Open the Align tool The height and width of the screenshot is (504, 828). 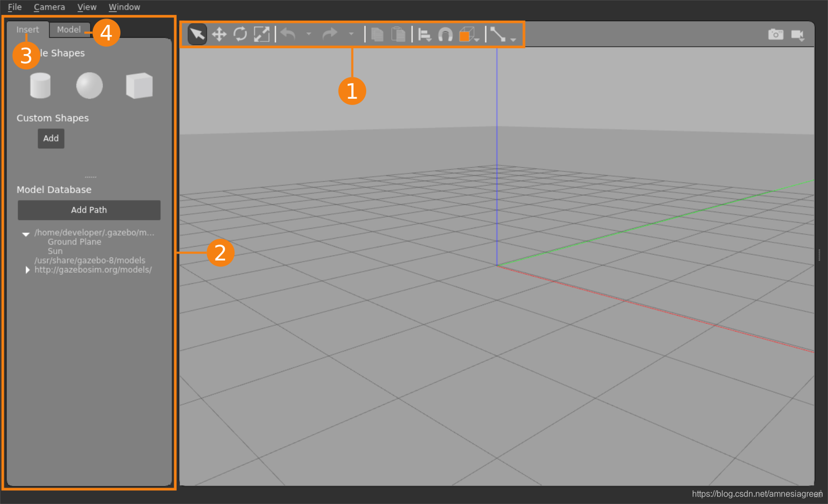(x=425, y=35)
